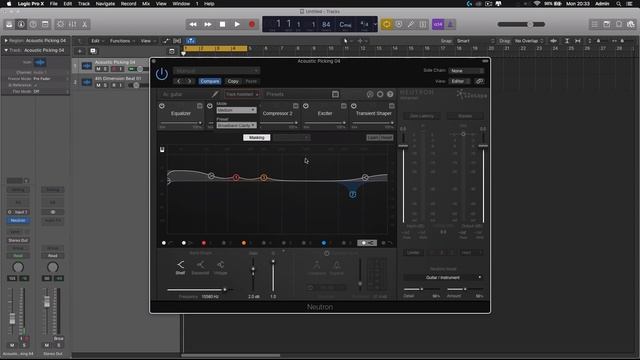The image size is (640, 360).
Task: Click the blue EQ node on graph
Action: [353, 195]
